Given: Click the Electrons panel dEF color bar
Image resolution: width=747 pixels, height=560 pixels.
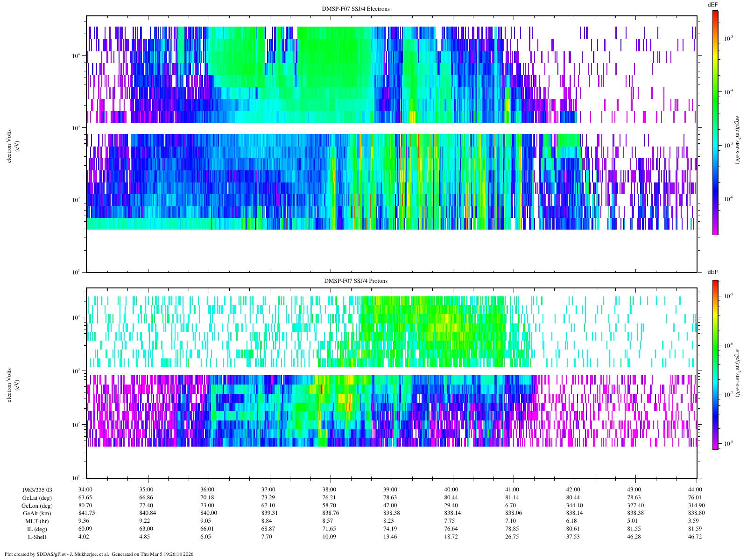Looking at the screenshot, I should pos(715,122).
